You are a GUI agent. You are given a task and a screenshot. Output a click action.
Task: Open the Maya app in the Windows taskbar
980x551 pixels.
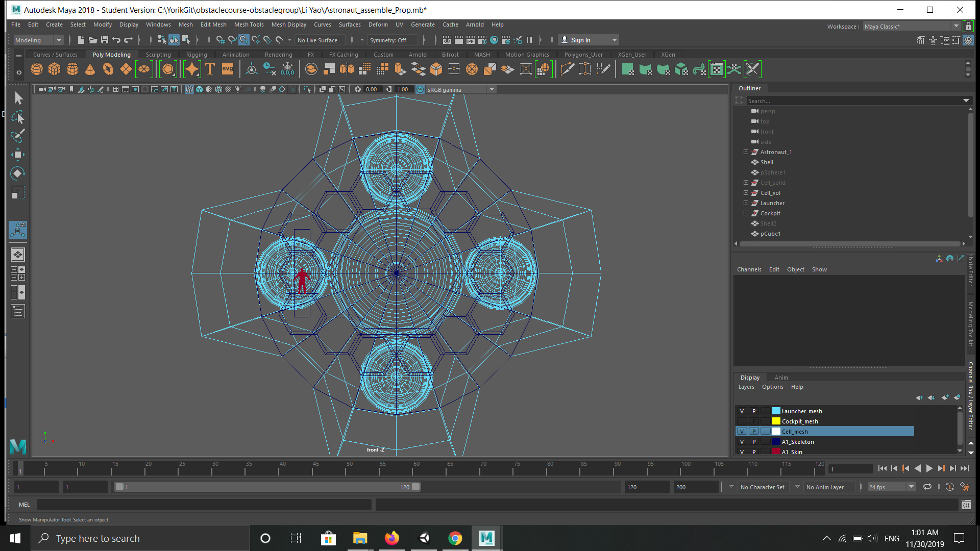486,538
